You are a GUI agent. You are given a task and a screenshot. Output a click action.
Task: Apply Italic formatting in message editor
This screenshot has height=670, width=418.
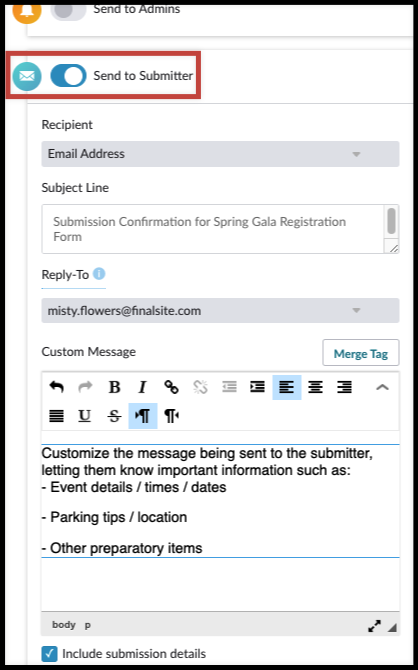coord(142,387)
